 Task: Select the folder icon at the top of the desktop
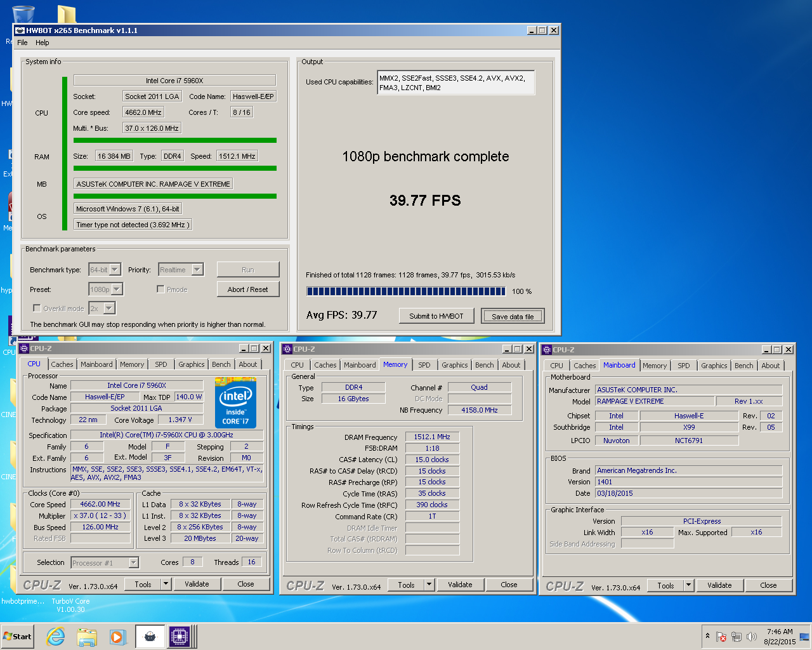tap(66, 14)
